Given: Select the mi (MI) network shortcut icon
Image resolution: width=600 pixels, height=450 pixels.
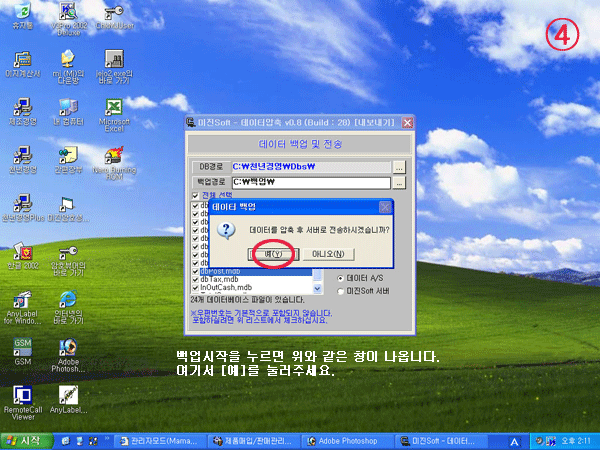Looking at the screenshot, I should click(68, 67).
